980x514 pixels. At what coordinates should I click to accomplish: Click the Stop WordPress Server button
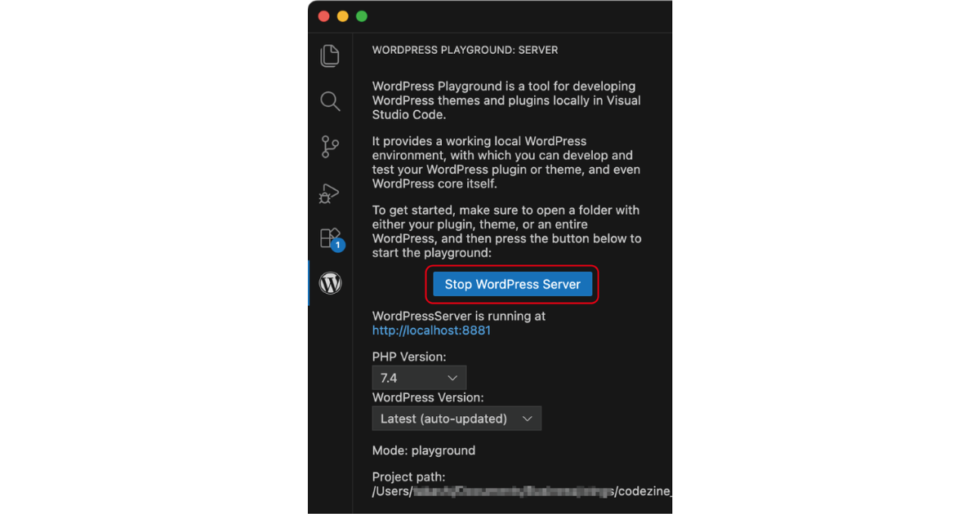pyautogui.click(x=513, y=284)
